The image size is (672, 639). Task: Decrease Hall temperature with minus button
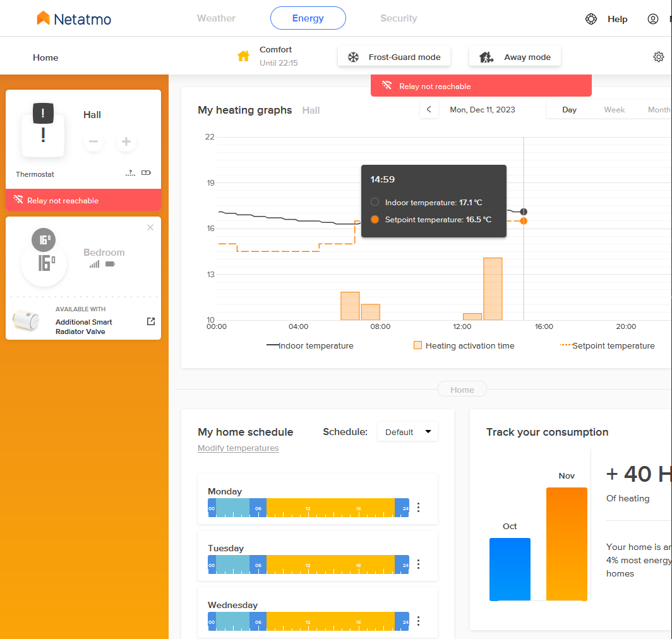93,141
